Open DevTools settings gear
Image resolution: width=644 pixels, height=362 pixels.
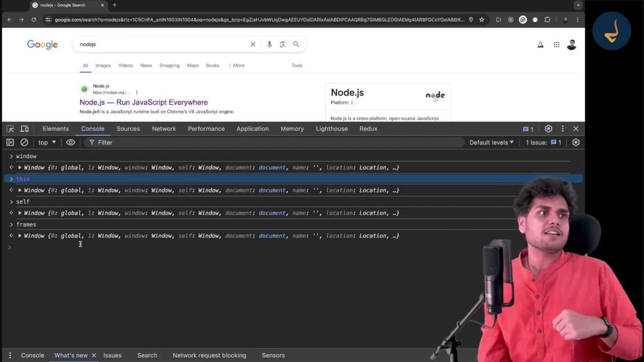[548, 129]
